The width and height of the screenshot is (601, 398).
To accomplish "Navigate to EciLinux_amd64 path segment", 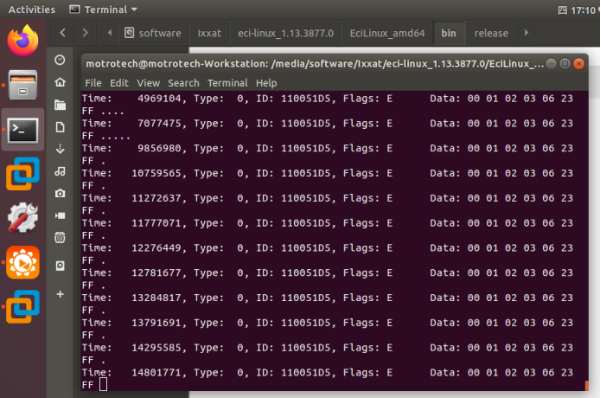I will (x=387, y=33).
